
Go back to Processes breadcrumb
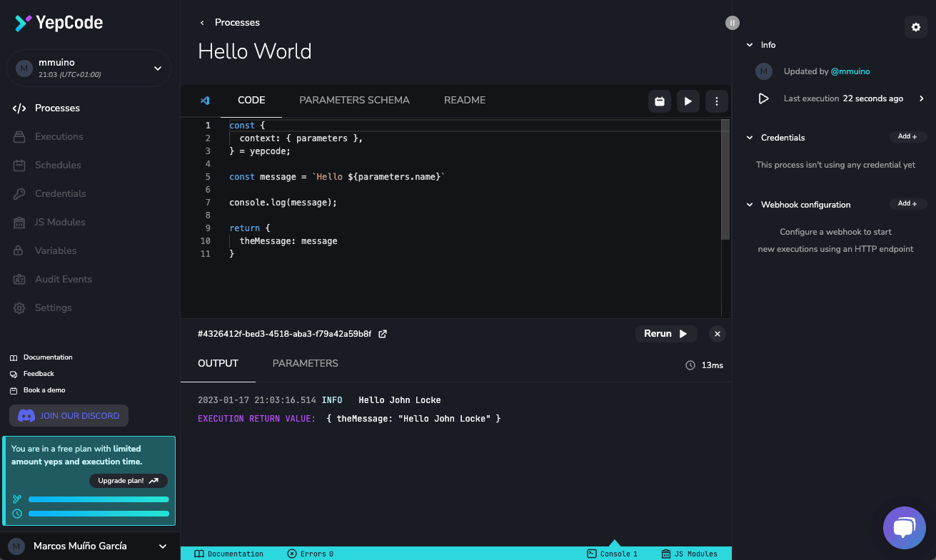[x=237, y=23]
